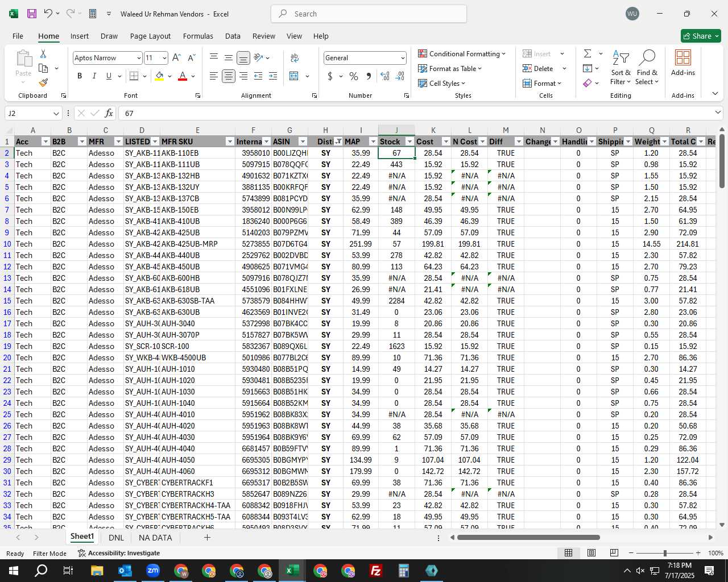The image size is (728, 582).
Task: Toggle Middle Align
Action: tap(229, 57)
